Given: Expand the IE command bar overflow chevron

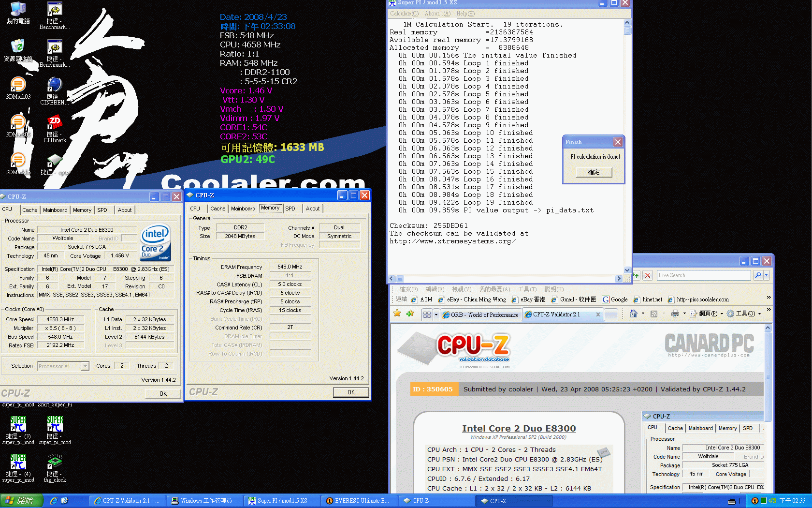Looking at the screenshot, I should coord(768,310).
